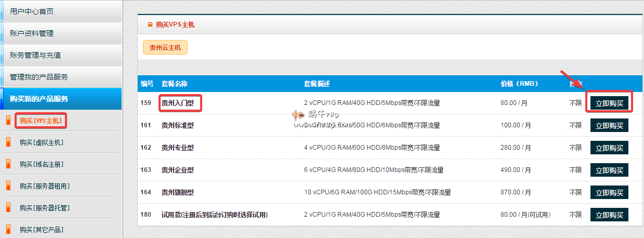Click the orange icon beside 购买[域名注册]
Image resolution: width=644 pixels, height=238 pixels.
[8, 164]
